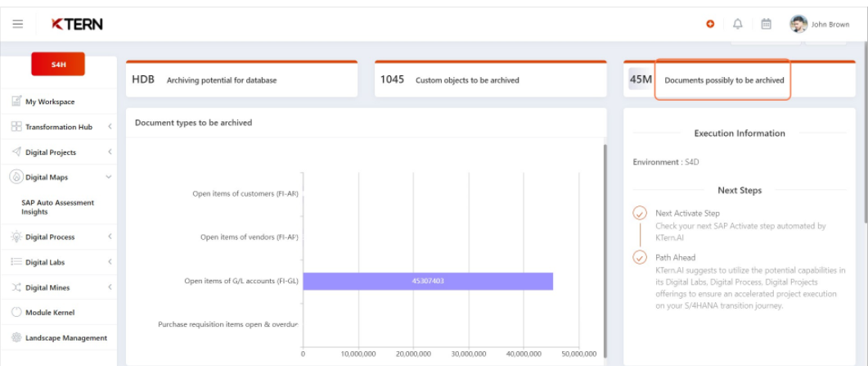Viewport: 868px width, 366px height.
Task: Click the Digital Labs list icon
Action: click(16, 262)
